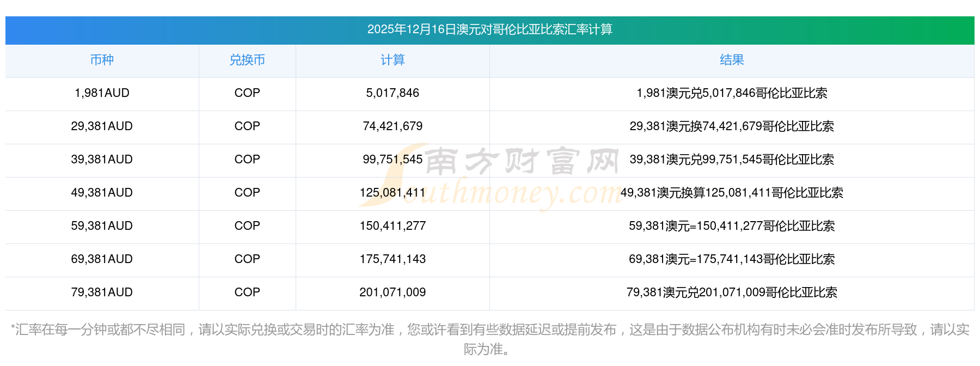Click COP in the 29,381AUD row
Screen dimensions: 980x366
247,126
